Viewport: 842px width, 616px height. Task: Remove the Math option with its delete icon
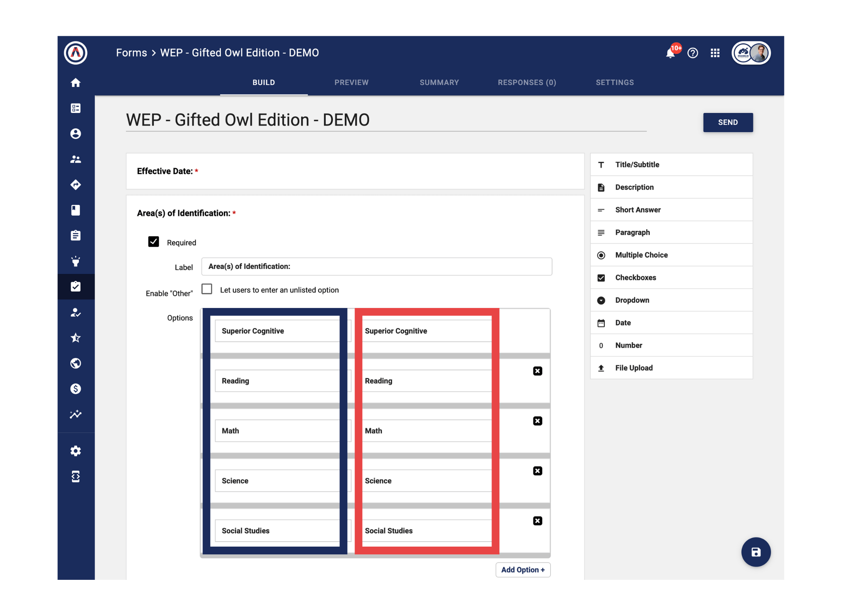pos(537,421)
